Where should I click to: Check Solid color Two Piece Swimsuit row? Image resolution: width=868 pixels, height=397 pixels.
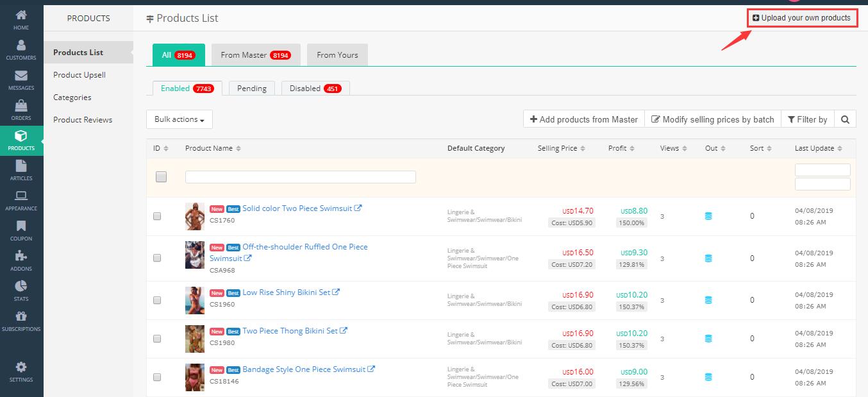(x=157, y=217)
